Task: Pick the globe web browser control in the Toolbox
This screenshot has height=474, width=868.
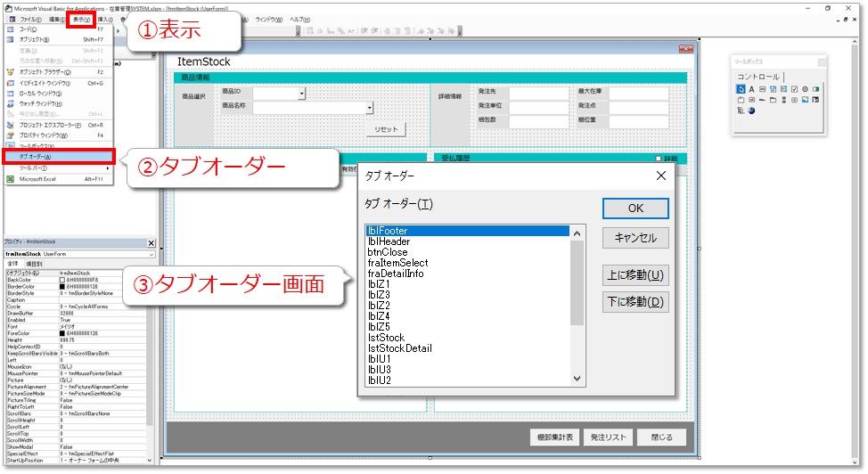Action: [752, 110]
